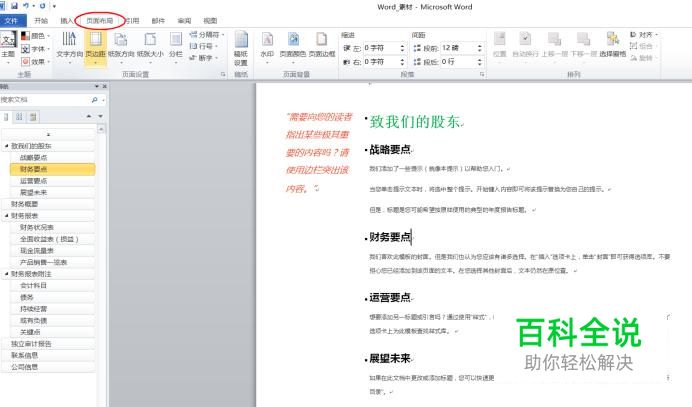Switch navigation pane to search results tab
This screenshot has width=692, height=407.
tap(33, 117)
